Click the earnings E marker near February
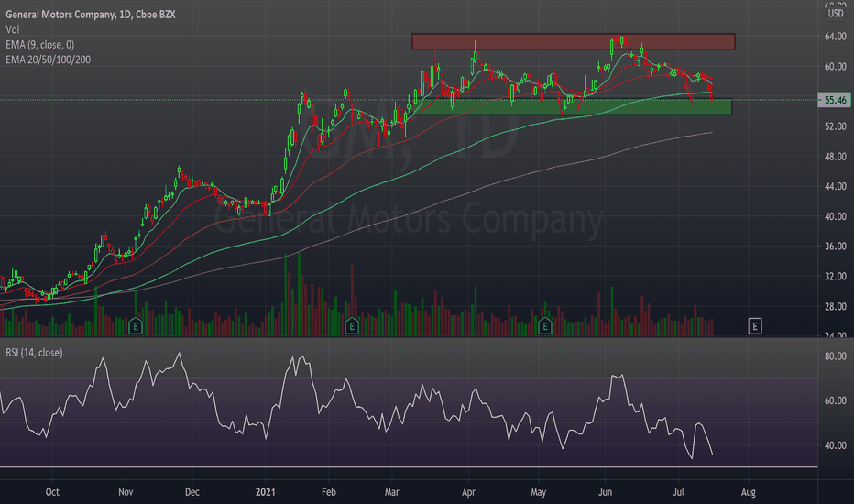Screen dimensions: 854x504 pyautogui.click(x=352, y=326)
